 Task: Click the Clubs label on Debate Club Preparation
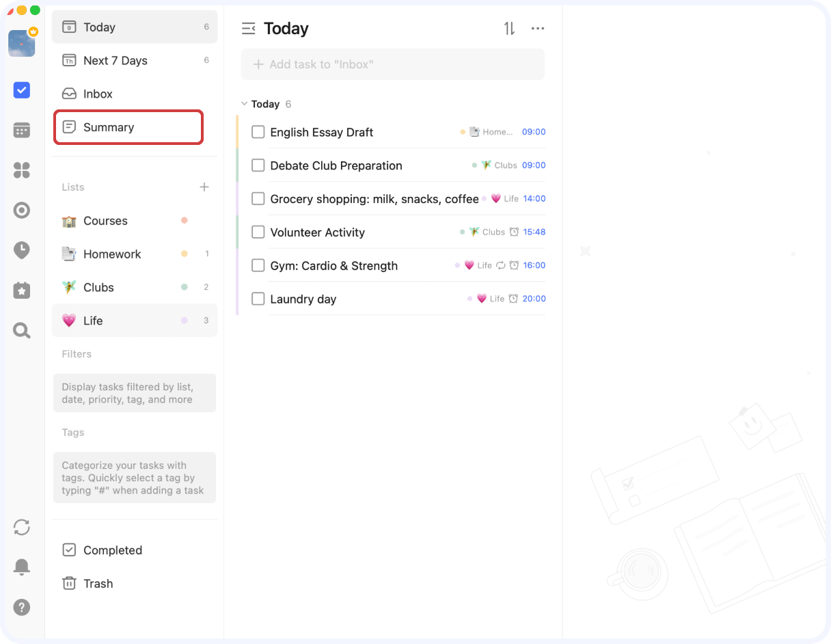pos(506,165)
